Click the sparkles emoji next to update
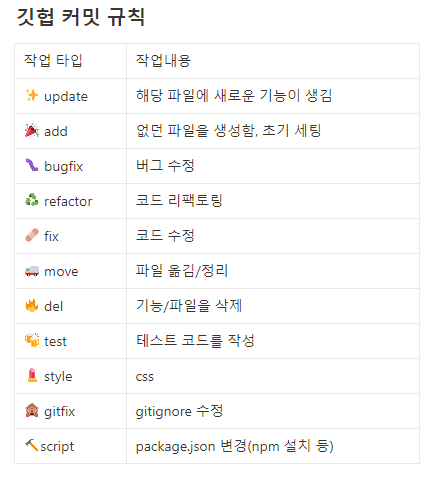446x481 pixels. pyautogui.click(x=32, y=96)
